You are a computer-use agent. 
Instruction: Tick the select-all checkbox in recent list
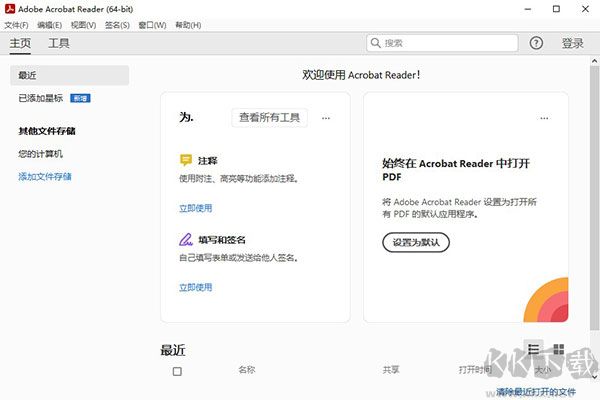pos(177,371)
